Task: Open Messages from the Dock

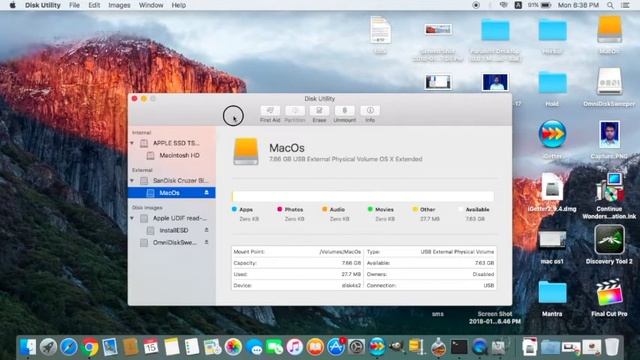Action: tap(254, 347)
